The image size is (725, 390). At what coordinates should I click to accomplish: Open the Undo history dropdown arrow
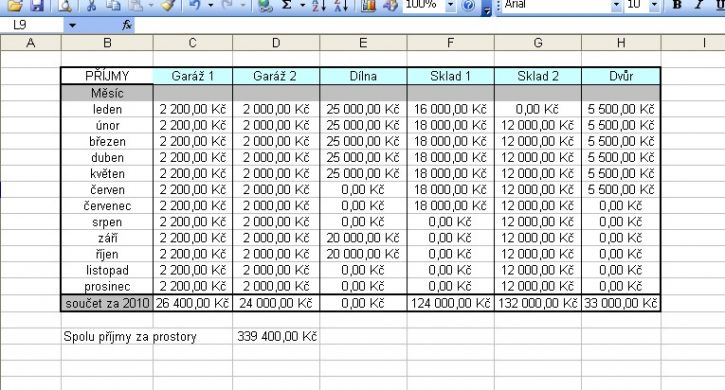tap(210, 5)
